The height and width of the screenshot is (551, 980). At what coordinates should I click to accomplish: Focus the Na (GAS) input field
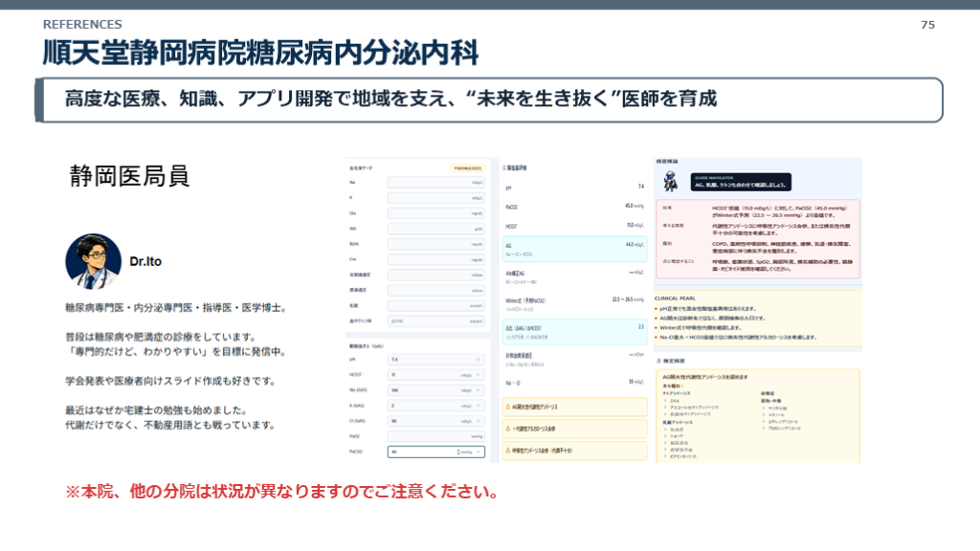pos(436,390)
